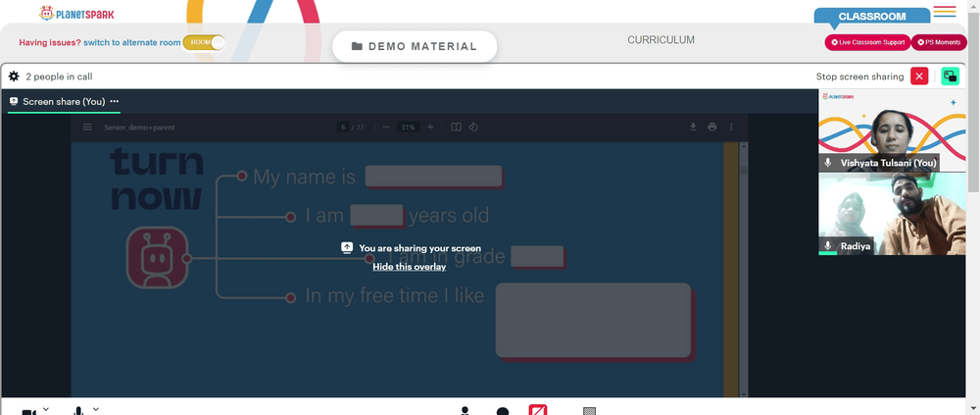Screen dimensions: 980x415
Task: Open the three-line hamburger menu at top right
Action: 945,12
